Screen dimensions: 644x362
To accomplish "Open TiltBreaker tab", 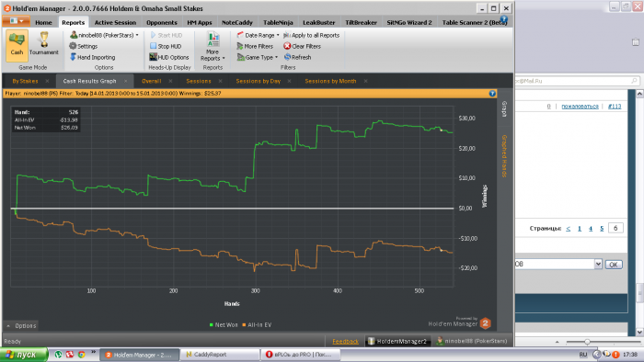I will 361,23.
